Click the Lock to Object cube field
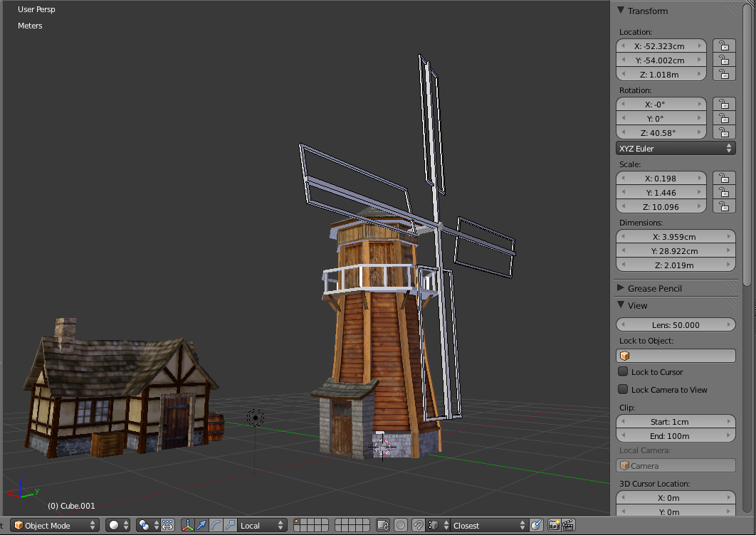Viewport: 756px width, 535px height. 675,355
